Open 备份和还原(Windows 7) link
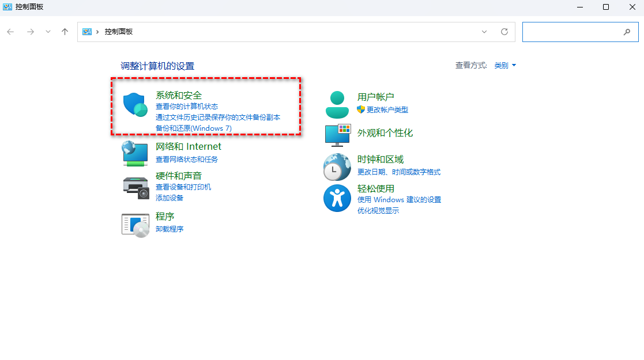Screen dimensions: 644x360 point(193,128)
